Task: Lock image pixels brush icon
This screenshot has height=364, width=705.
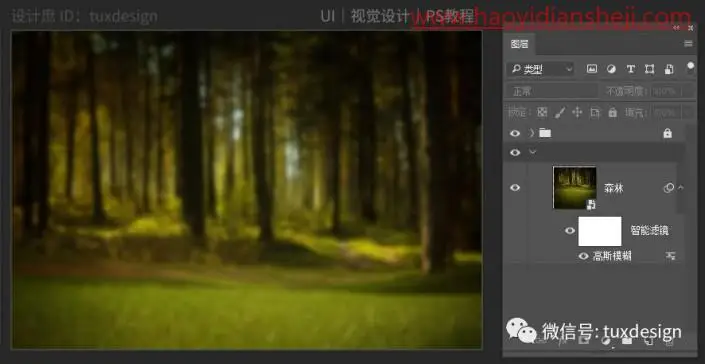Action: [x=560, y=112]
